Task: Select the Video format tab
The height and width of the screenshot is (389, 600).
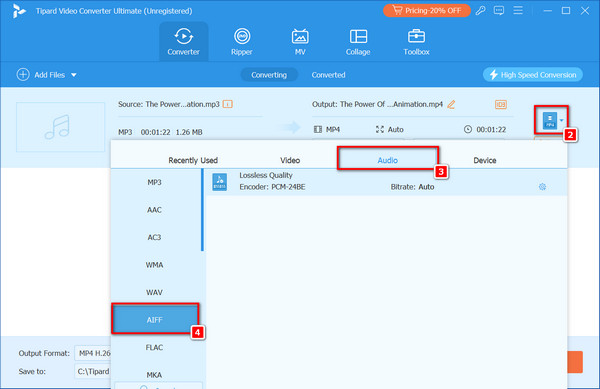Action: [x=290, y=160]
